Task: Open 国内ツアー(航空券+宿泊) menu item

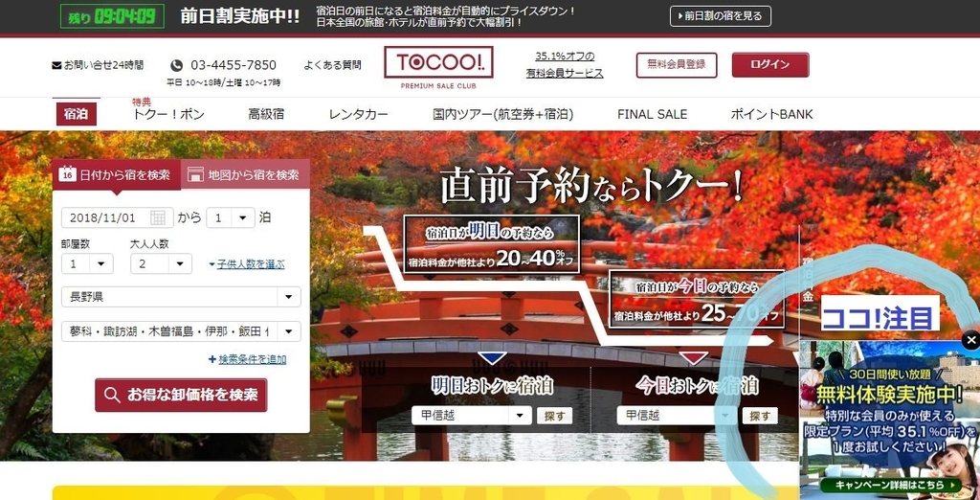Action: point(502,115)
